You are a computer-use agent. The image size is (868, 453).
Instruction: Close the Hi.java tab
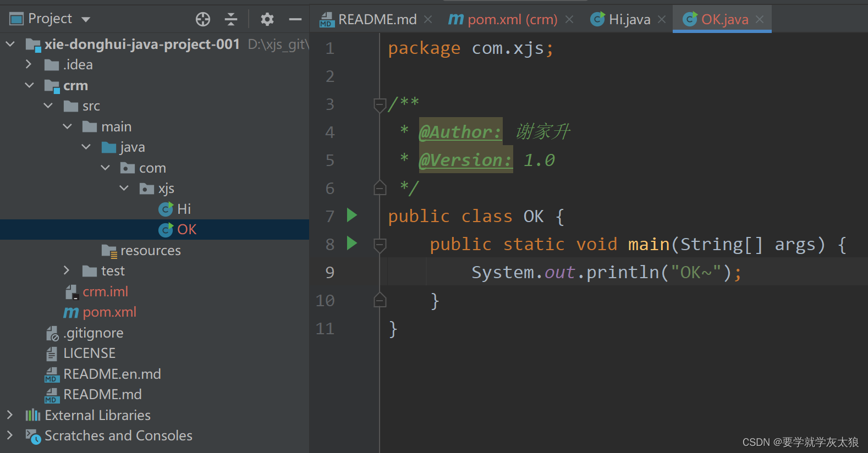(662, 19)
